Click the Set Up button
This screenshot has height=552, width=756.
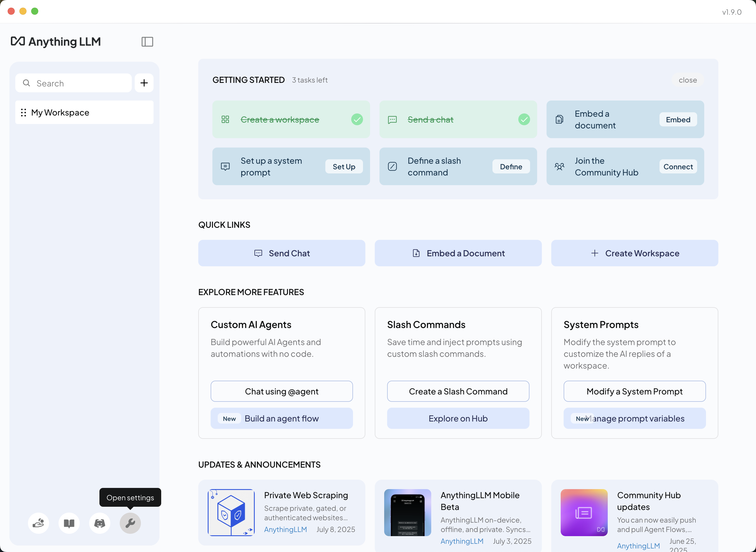click(344, 167)
